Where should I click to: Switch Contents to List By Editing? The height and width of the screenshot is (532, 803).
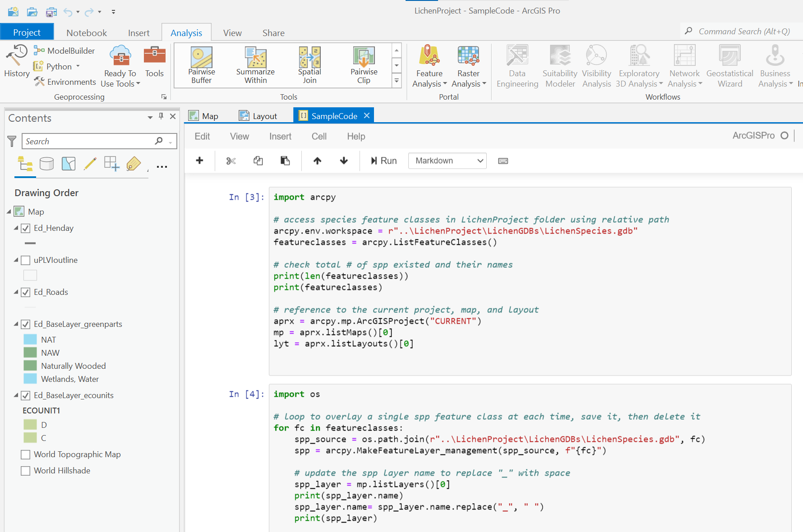click(90, 164)
